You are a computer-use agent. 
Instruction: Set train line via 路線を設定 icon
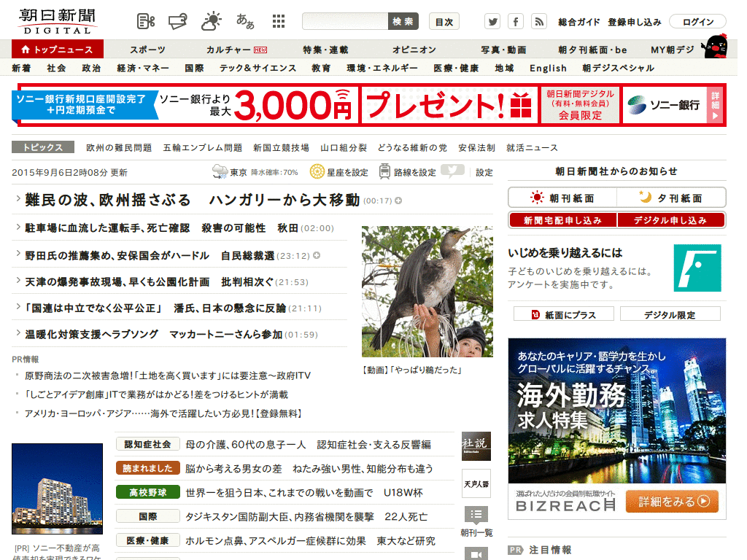[384, 171]
